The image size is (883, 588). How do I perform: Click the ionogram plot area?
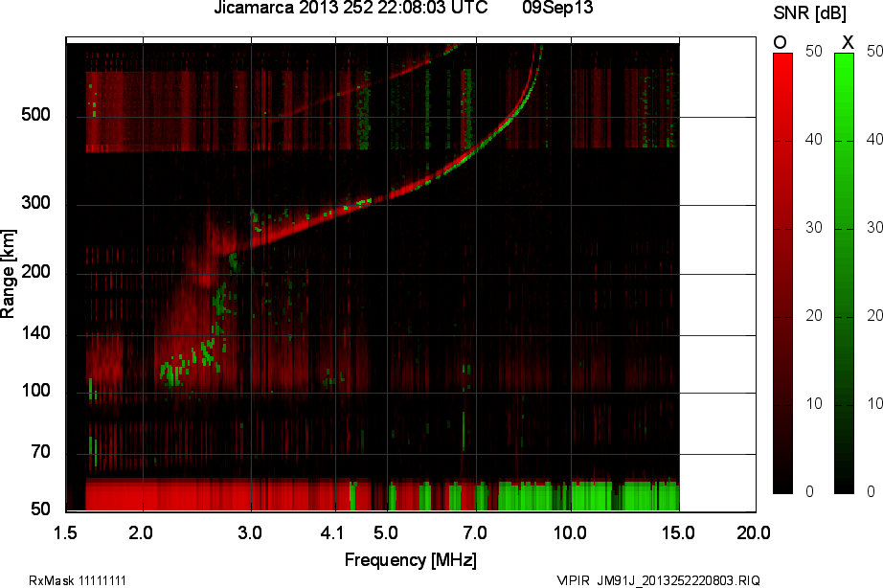tap(411, 274)
